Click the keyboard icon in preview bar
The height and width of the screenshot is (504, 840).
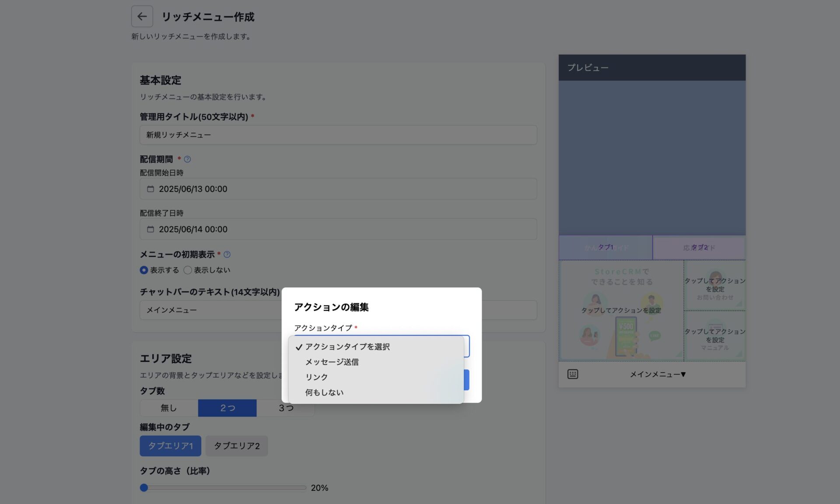(573, 374)
